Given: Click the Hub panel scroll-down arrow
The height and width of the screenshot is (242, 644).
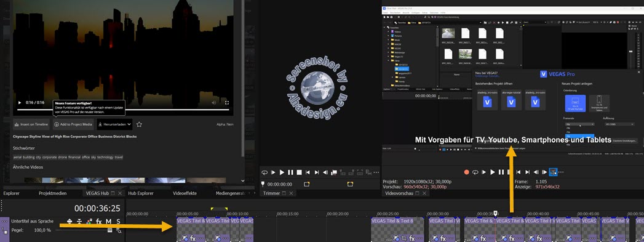Looking at the screenshot, I should coord(242,180).
